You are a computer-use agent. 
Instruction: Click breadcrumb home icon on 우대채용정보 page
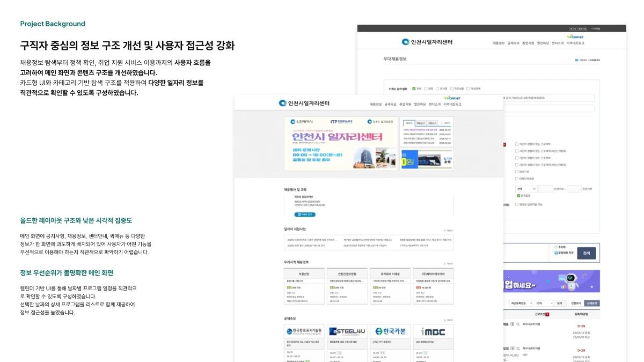click(577, 60)
